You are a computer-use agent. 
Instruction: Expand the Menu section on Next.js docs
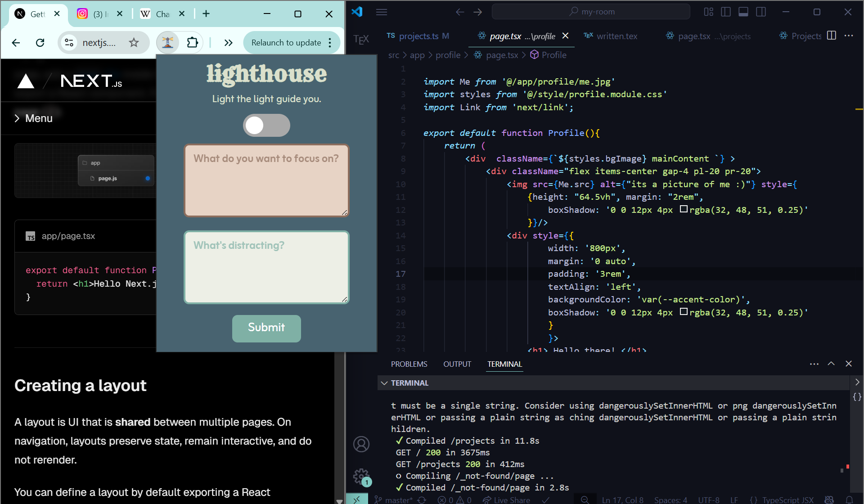click(x=34, y=118)
